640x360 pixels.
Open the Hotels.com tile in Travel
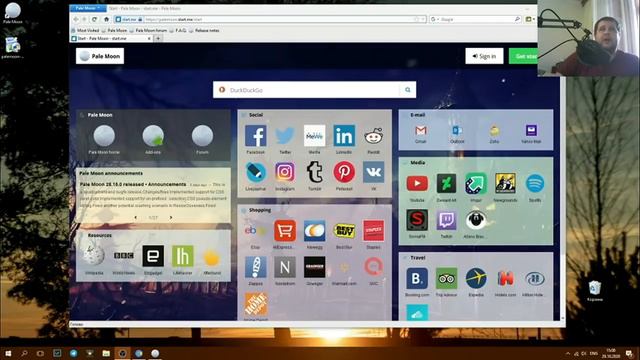pos(505,279)
